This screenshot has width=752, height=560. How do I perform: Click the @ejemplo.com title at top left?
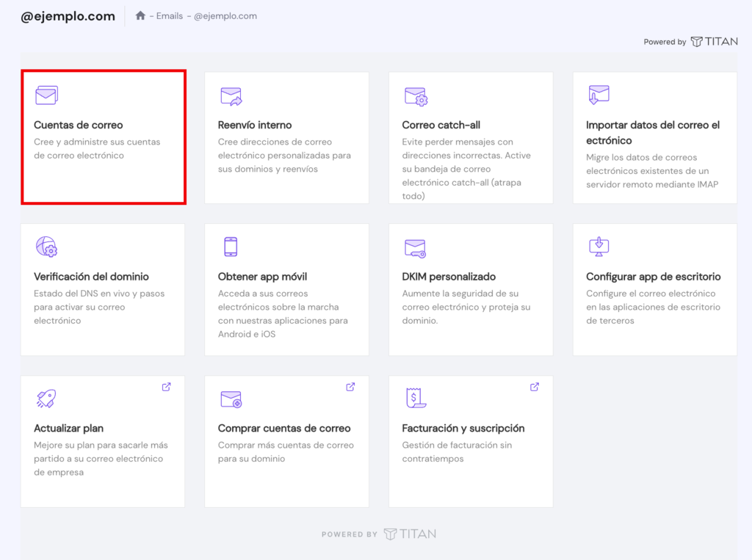[68, 15]
